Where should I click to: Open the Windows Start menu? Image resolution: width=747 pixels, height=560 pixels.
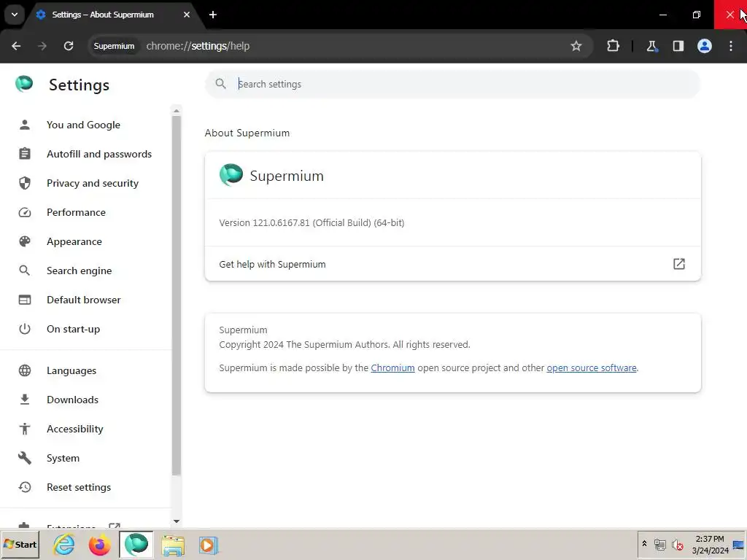(20, 545)
